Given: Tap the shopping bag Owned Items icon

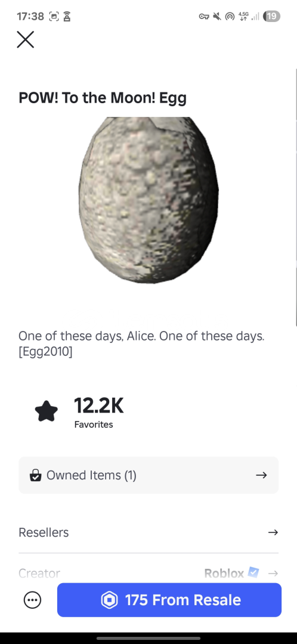Looking at the screenshot, I should click(35, 476).
